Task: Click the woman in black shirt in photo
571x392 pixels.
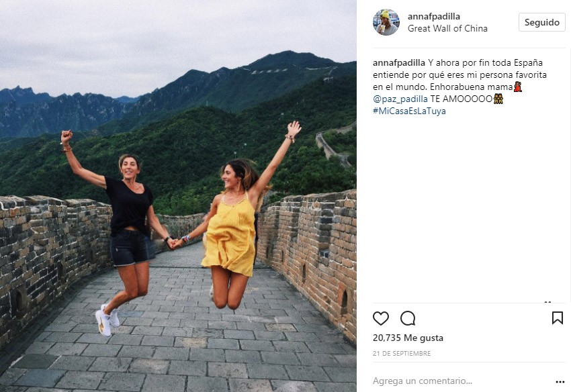Action: point(124,226)
